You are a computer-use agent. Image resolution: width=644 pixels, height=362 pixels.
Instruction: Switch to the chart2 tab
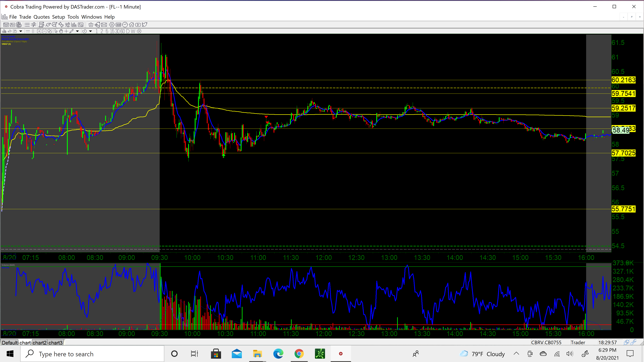tap(40, 343)
